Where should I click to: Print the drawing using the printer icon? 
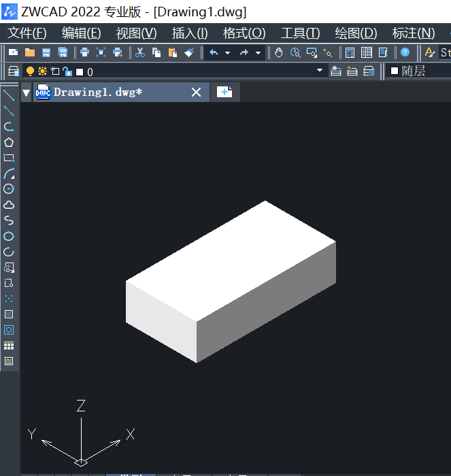(85, 52)
